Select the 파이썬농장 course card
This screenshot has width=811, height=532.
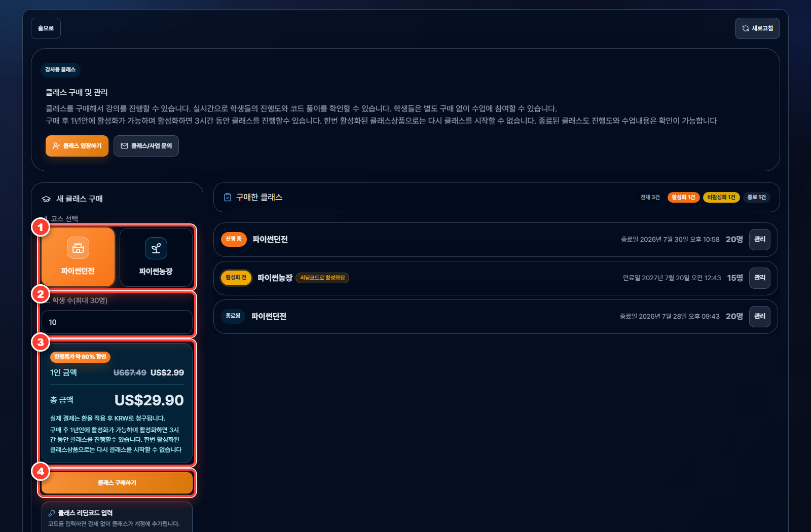pyautogui.click(x=156, y=257)
